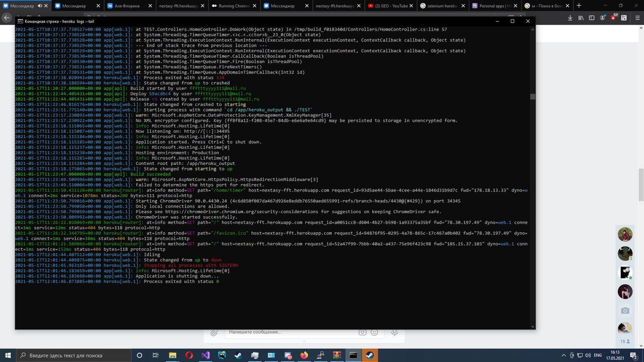Click the attach file paperclip in messenger
Viewport: 644px width, 362px height.
tap(214, 332)
